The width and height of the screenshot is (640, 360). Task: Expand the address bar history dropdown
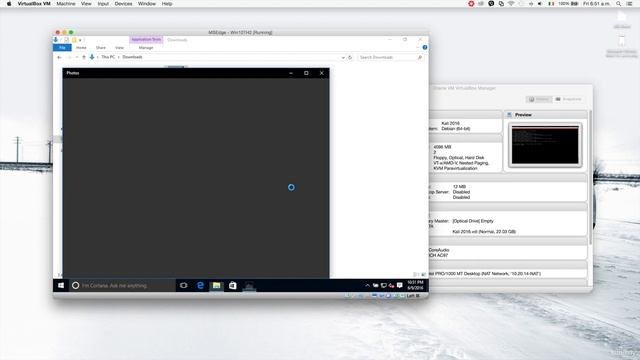343,58
